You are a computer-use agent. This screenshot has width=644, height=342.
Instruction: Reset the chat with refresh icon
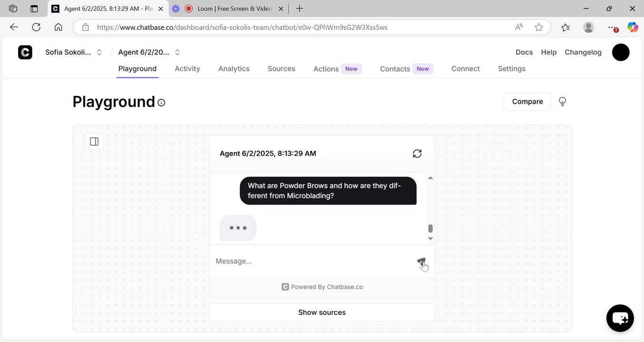(417, 153)
